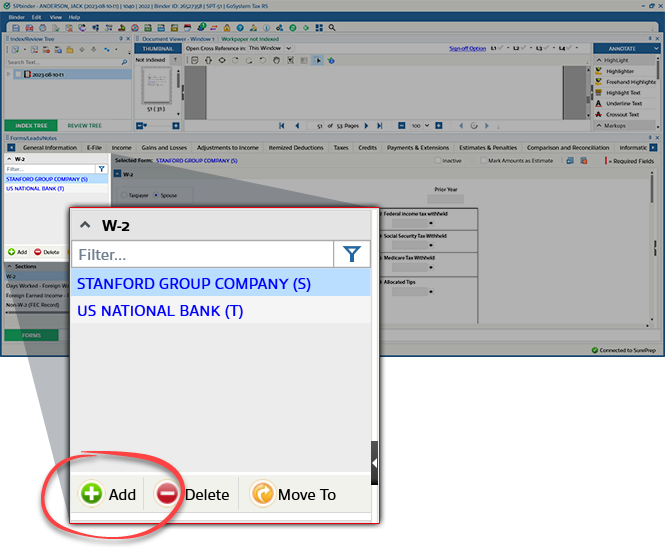This screenshot has height=548, width=665.
Task: Open the ANNOTATE panel dropdown arrow
Action: (x=656, y=48)
